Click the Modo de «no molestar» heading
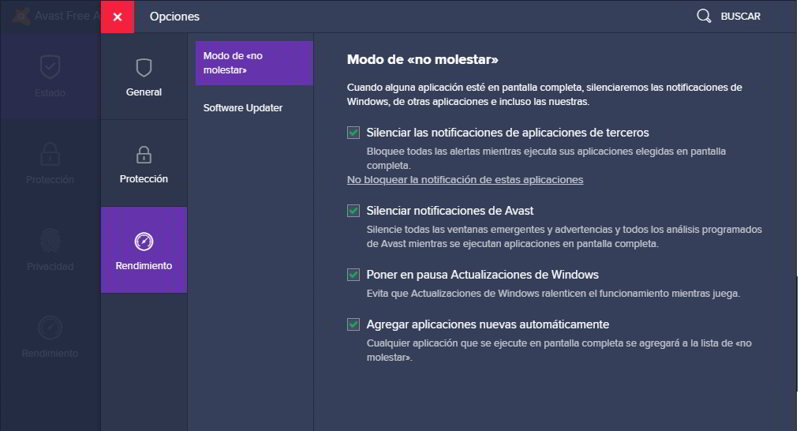 pos(422,60)
